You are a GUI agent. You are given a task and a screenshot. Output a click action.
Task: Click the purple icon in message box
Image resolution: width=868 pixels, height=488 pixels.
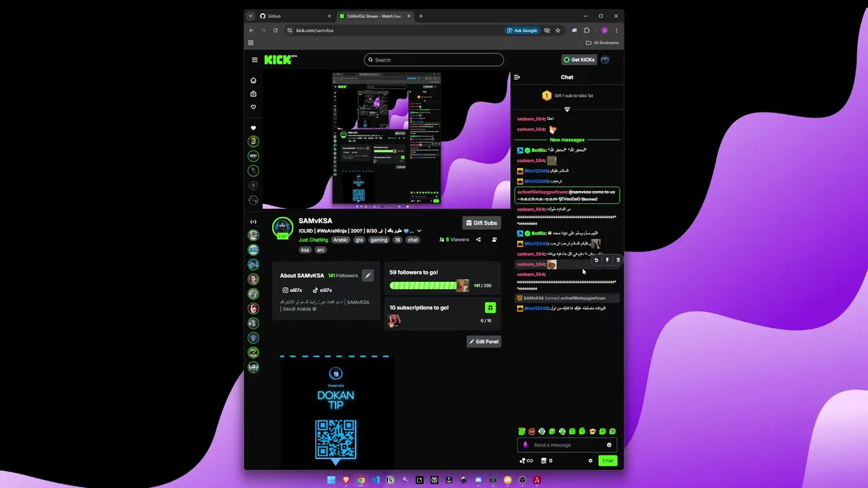525,445
